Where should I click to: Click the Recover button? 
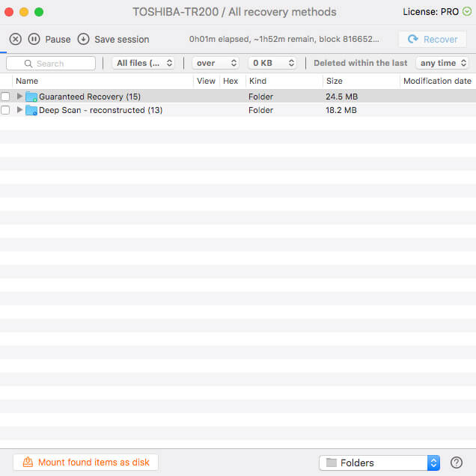coord(433,40)
